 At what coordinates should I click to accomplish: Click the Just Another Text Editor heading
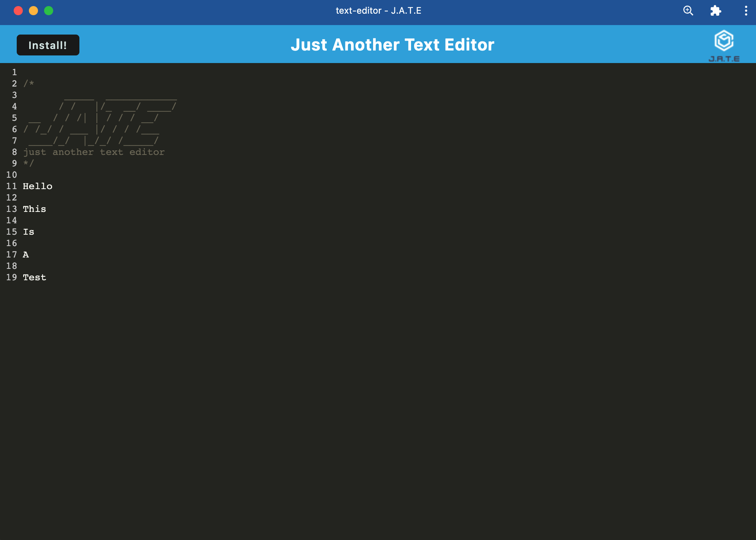[x=392, y=45]
